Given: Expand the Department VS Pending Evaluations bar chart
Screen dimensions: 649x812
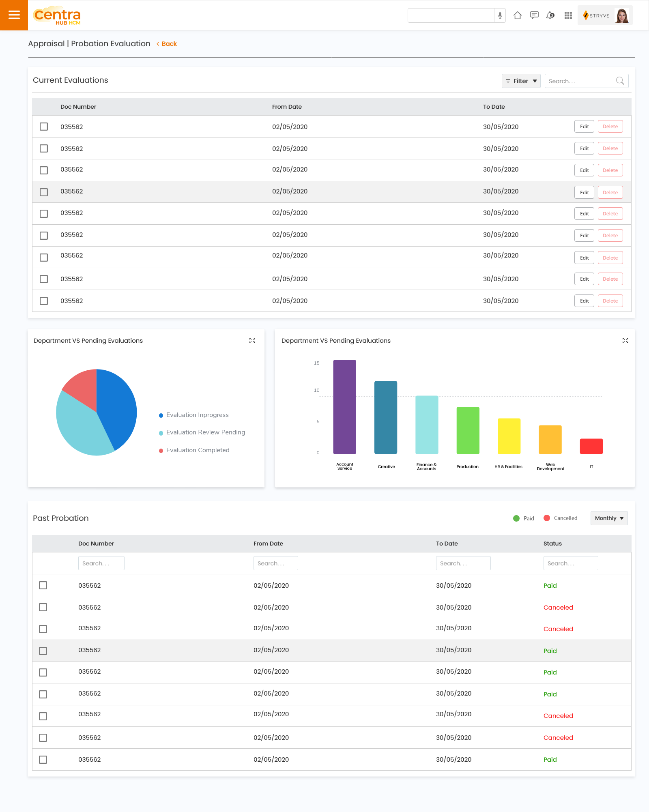Looking at the screenshot, I should tap(625, 341).
